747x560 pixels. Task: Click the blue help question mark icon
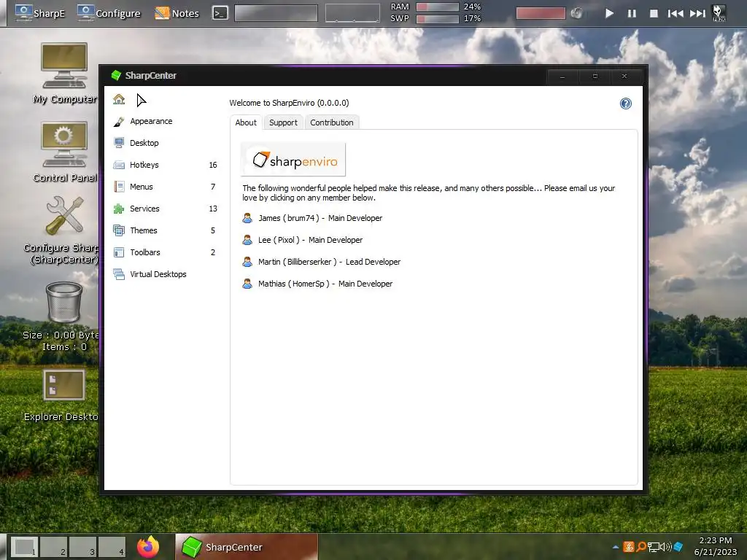tap(625, 104)
